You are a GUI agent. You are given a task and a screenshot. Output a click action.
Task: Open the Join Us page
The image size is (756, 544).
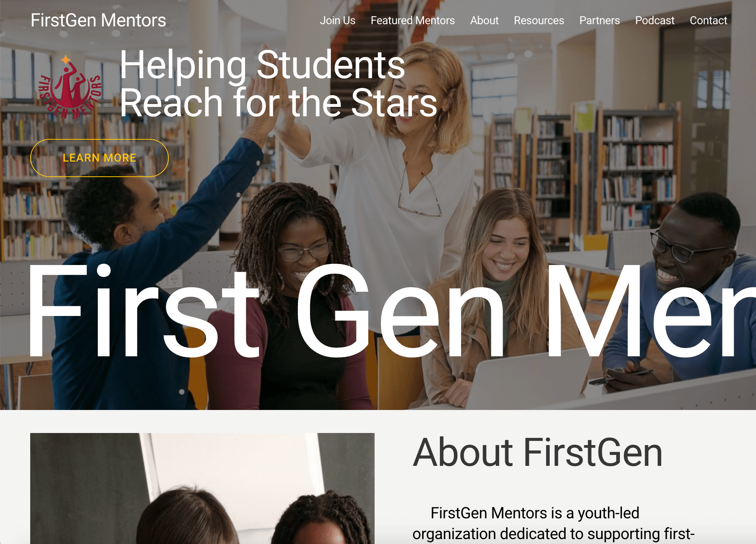338,20
